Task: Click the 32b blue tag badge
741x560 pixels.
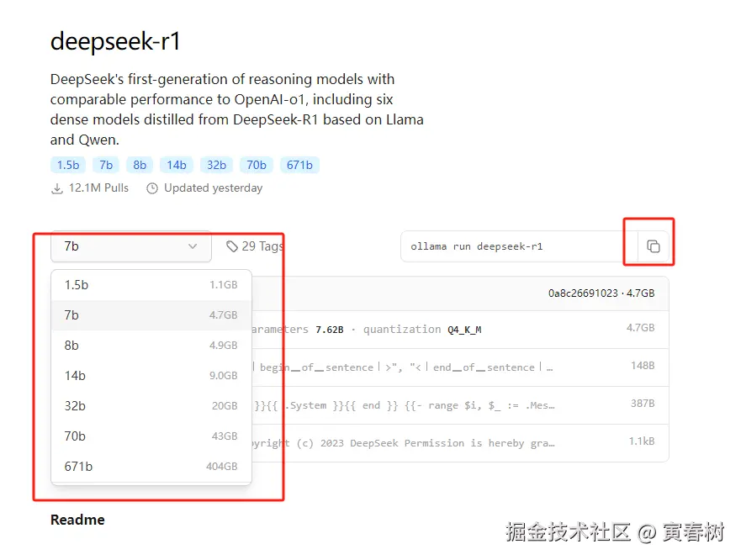Action: coord(216,165)
